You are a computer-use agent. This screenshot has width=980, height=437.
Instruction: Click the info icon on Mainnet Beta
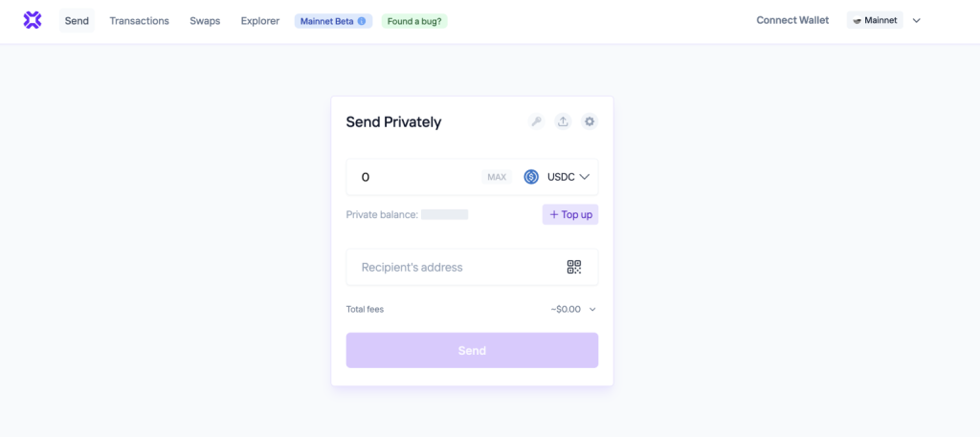pyautogui.click(x=362, y=21)
